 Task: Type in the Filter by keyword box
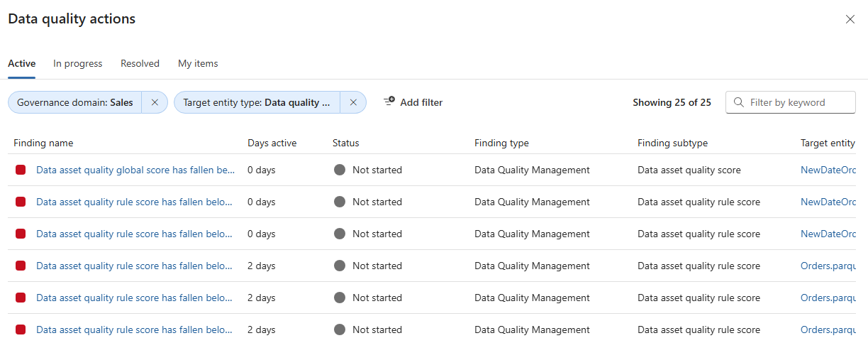798,102
